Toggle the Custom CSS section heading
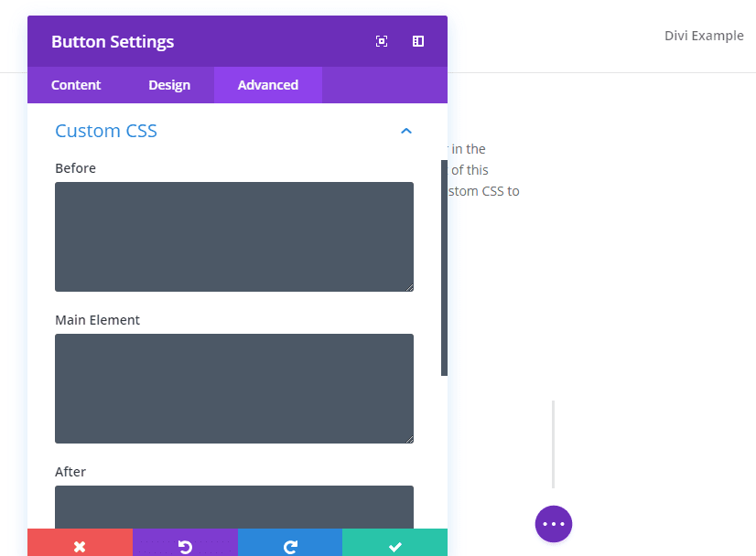This screenshot has height=556, width=756. pyautogui.click(x=106, y=131)
